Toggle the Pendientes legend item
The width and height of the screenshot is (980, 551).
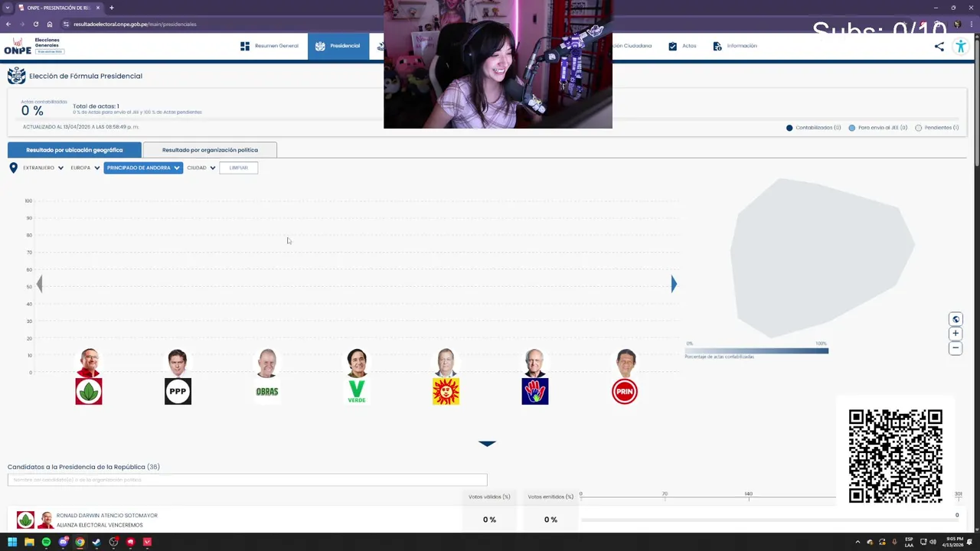937,128
